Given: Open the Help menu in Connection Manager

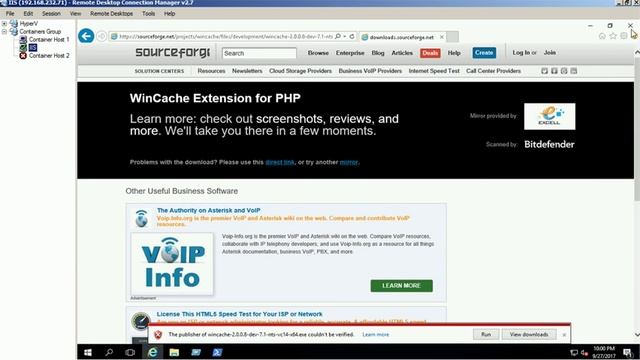Looking at the screenshot, I should [169, 13].
